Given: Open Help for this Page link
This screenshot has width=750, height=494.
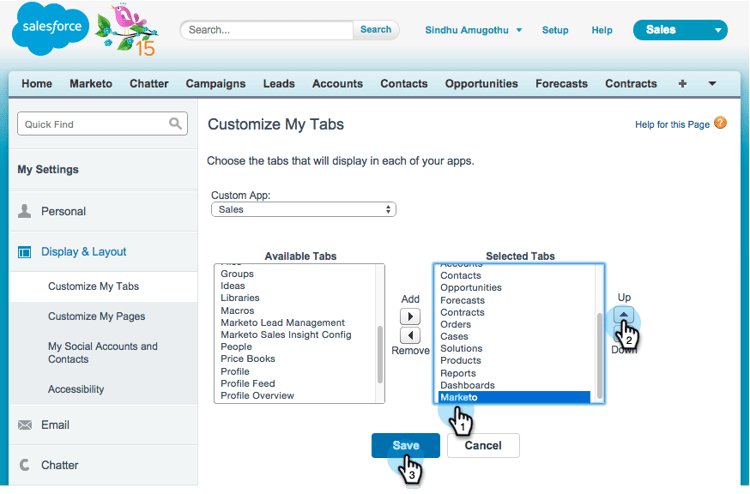Looking at the screenshot, I should coord(672,124).
